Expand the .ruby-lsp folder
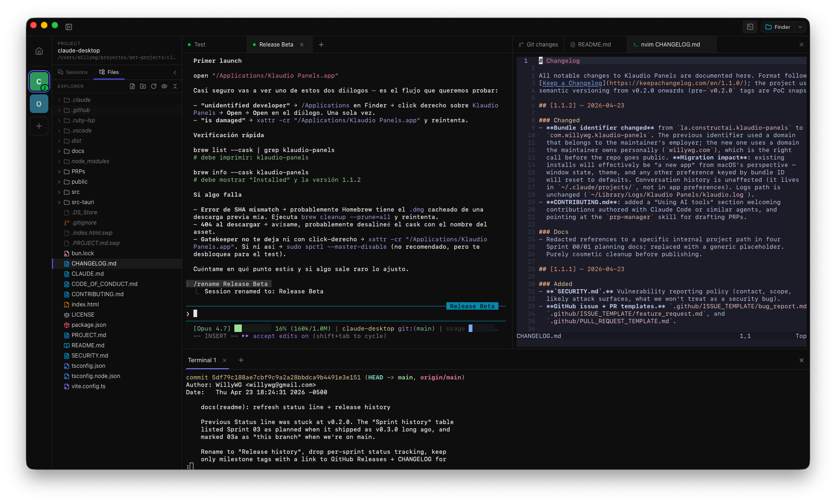 point(117,120)
